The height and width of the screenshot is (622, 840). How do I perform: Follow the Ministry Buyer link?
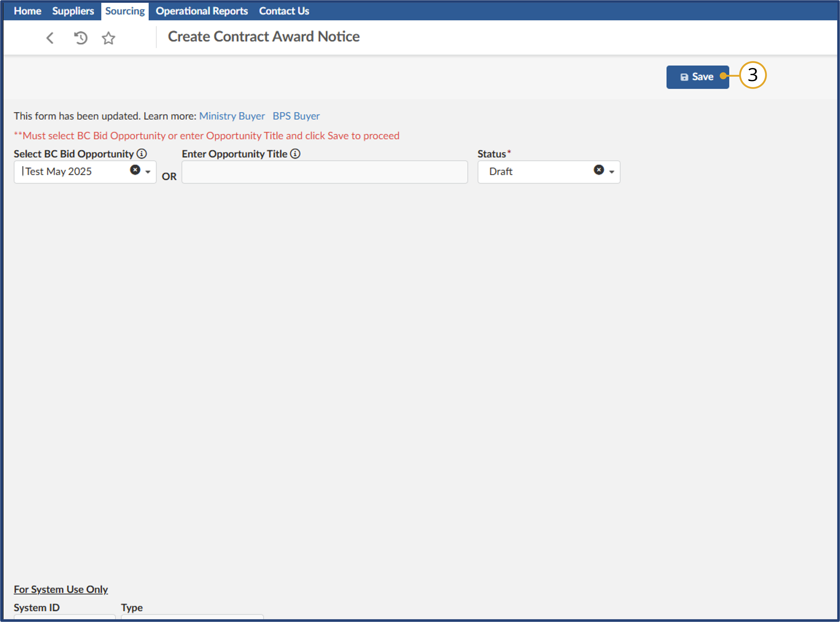click(x=232, y=116)
